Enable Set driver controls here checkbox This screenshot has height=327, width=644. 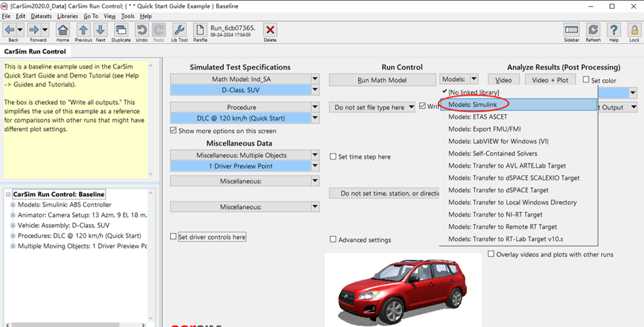[x=173, y=237]
